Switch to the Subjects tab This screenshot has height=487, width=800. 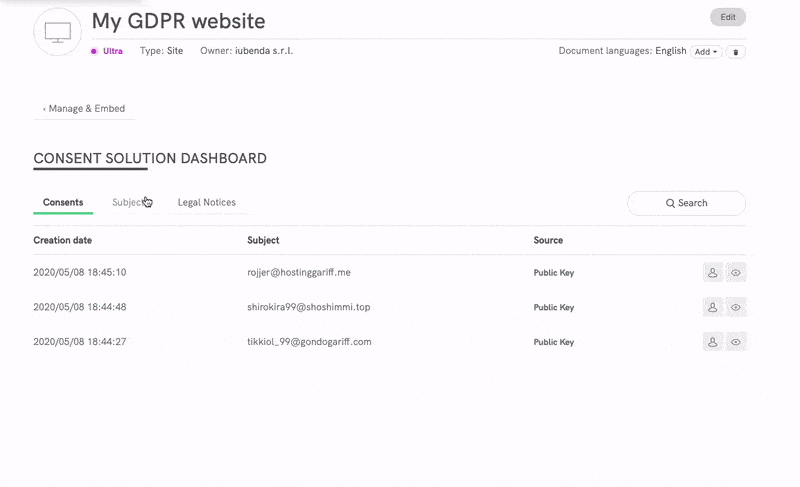130,202
